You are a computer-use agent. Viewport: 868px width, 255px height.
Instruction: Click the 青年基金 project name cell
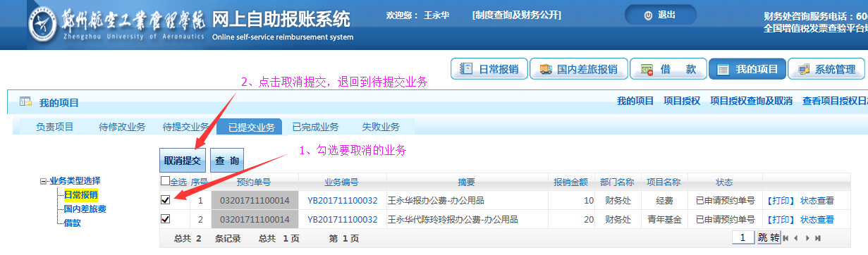664,219
